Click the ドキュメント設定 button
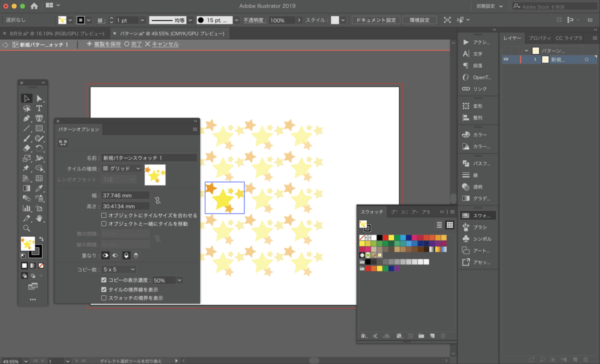Image resolution: width=600 pixels, height=364 pixels. coord(375,20)
